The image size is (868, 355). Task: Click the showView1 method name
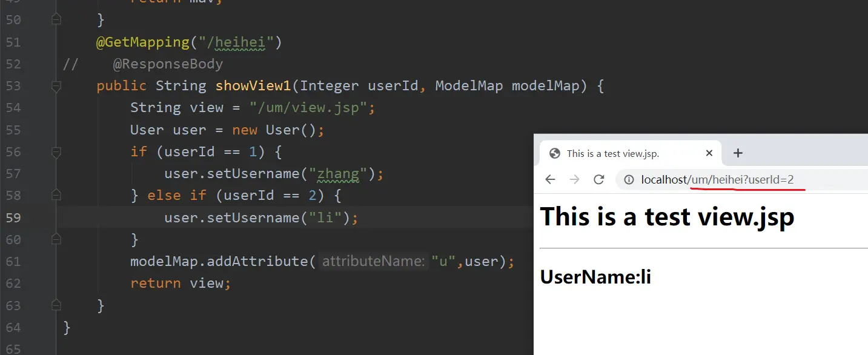253,86
